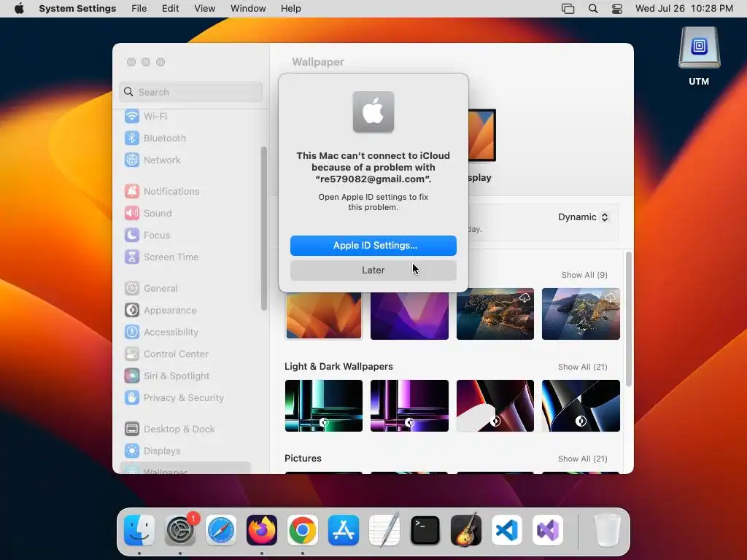Open the Edit menu

pos(170,9)
